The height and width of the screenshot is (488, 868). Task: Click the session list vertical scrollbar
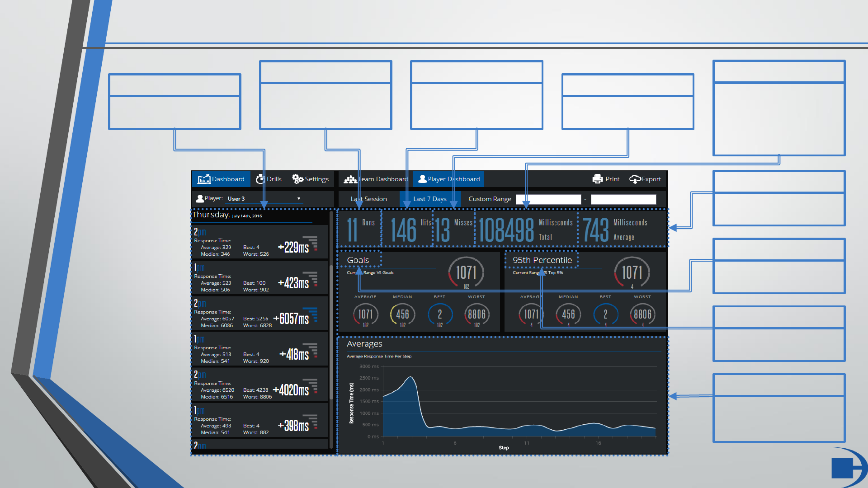point(331,332)
